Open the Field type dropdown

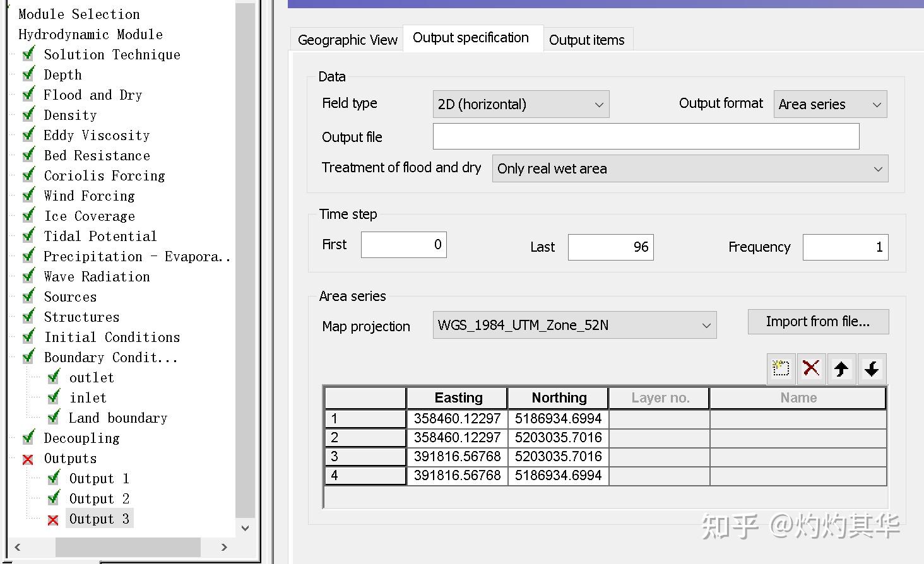tap(521, 104)
